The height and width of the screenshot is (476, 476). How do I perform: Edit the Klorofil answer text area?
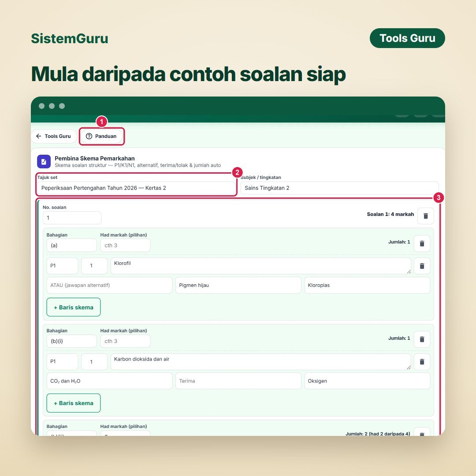[261, 266]
